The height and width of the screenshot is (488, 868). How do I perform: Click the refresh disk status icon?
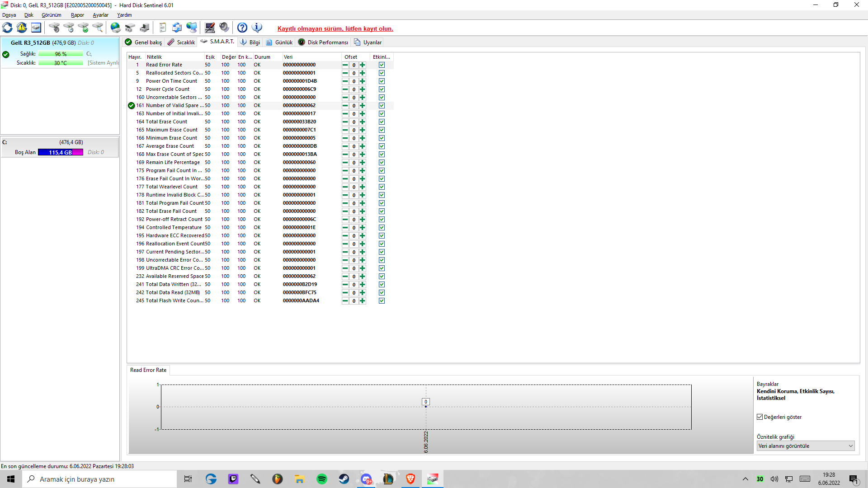pos(7,28)
